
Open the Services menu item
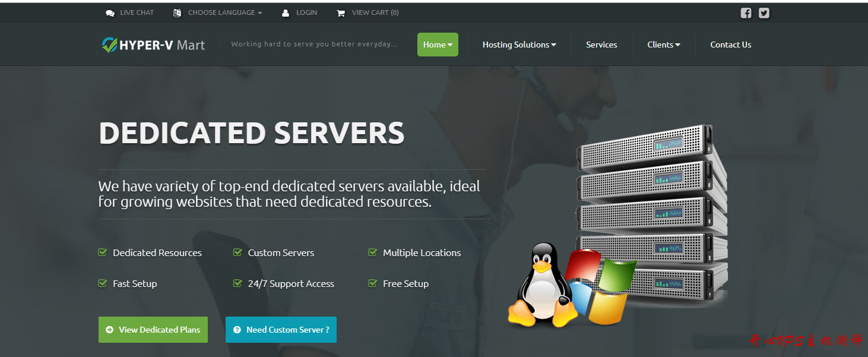[x=601, y=45]
